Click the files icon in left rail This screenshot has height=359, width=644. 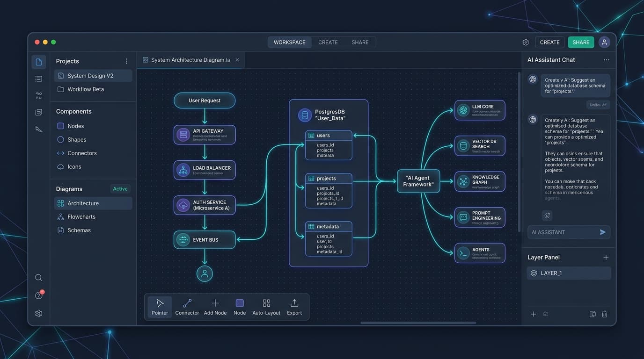(39, 62)
